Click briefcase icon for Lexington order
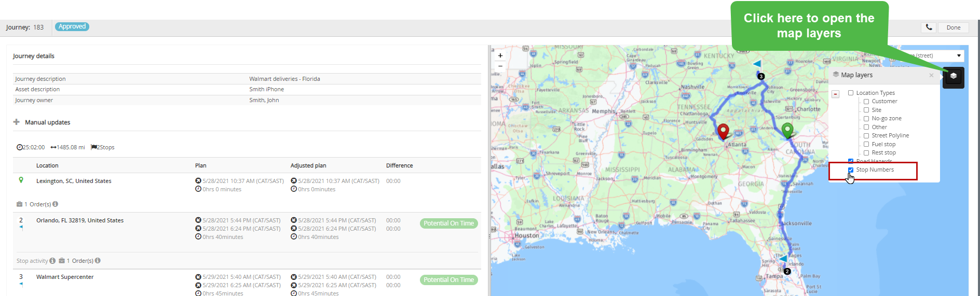 [19, 204]
